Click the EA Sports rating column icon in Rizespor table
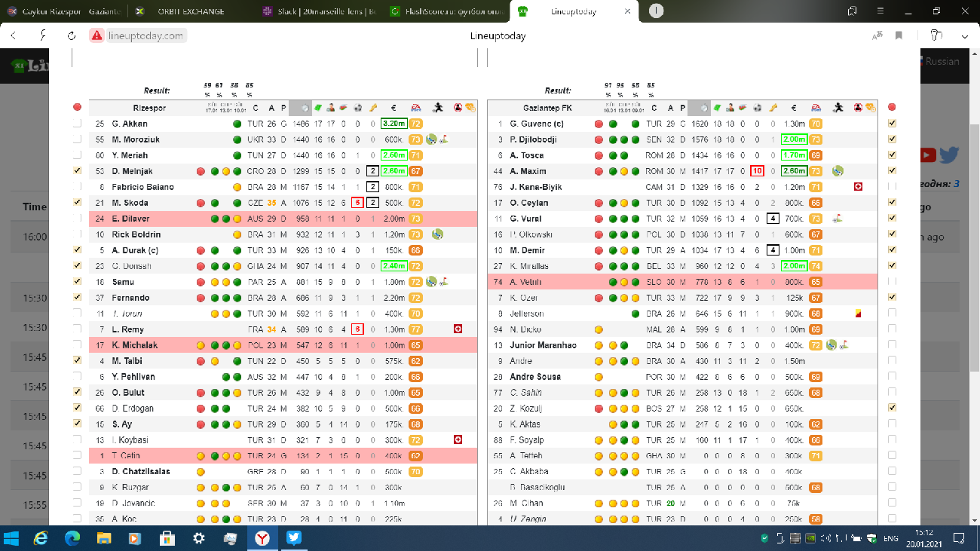This screenshot has width=980, height=551. (x=415, y=108)
